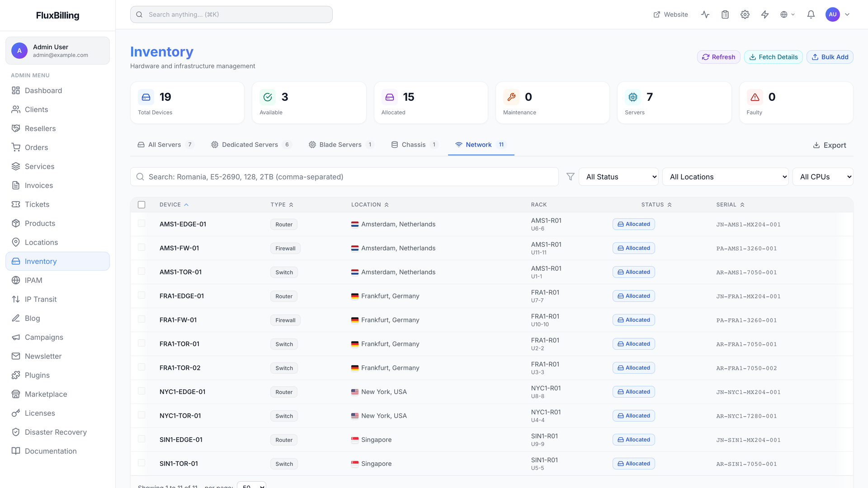Click the inventory search field
The width and height of the screenshot is (868, 488).
pos(344,177)
